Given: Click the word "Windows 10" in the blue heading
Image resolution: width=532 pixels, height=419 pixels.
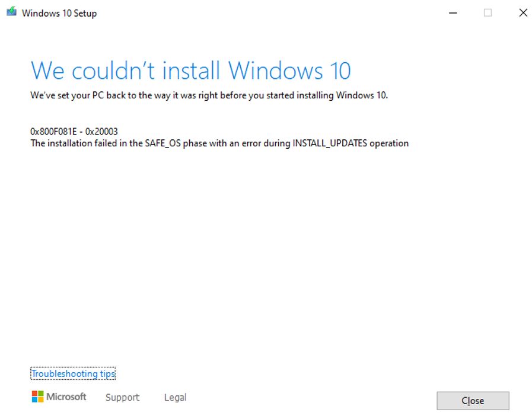Looking at the screenshot, I should (x=289, y=71).
